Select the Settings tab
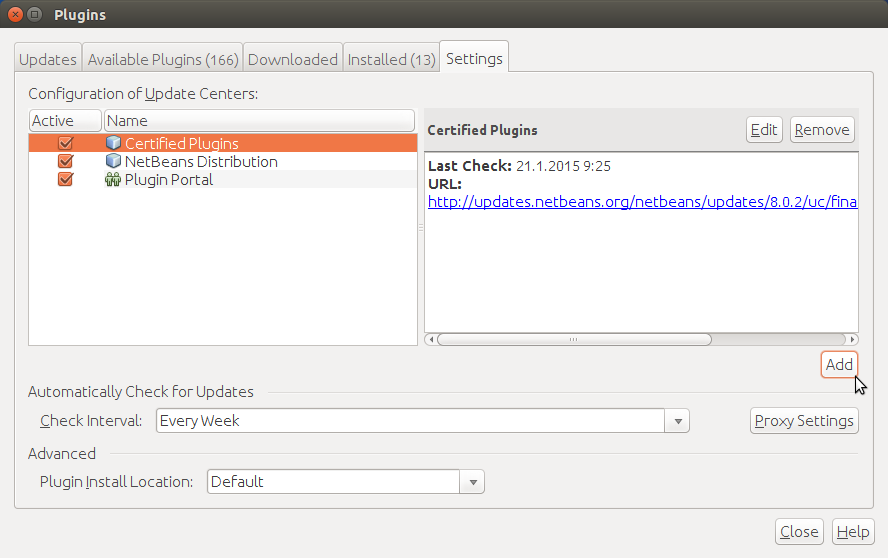 click(474, 58)
